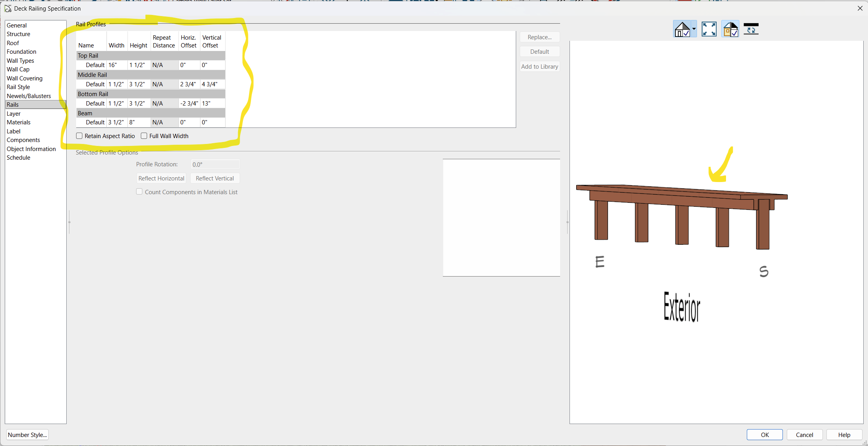Toggle Count Components in Materials List

coord(139,192)
